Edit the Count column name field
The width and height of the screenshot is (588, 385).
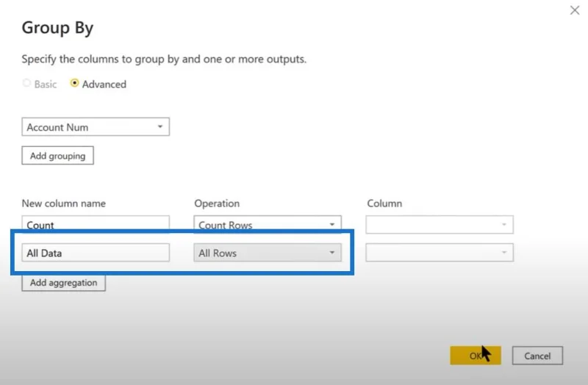pyautogui.click(x=96, y=224)
